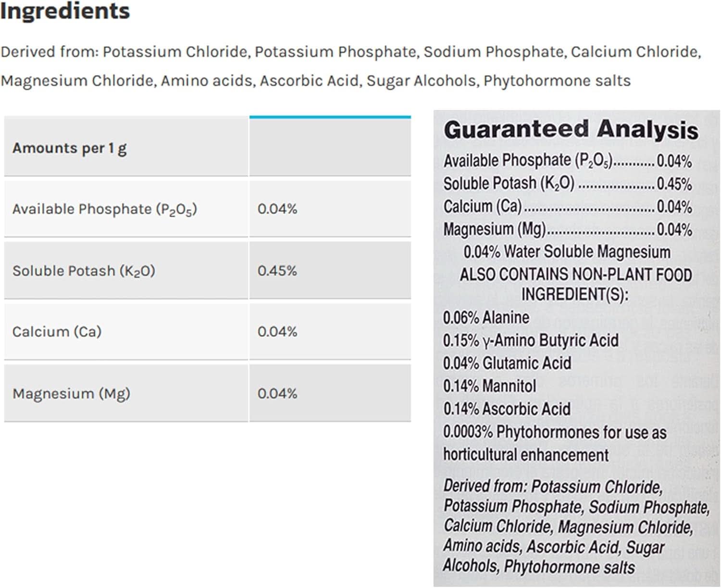Click the table's 0.04% value for Calcium
This screenshot has height=588, width=721.
277,332
